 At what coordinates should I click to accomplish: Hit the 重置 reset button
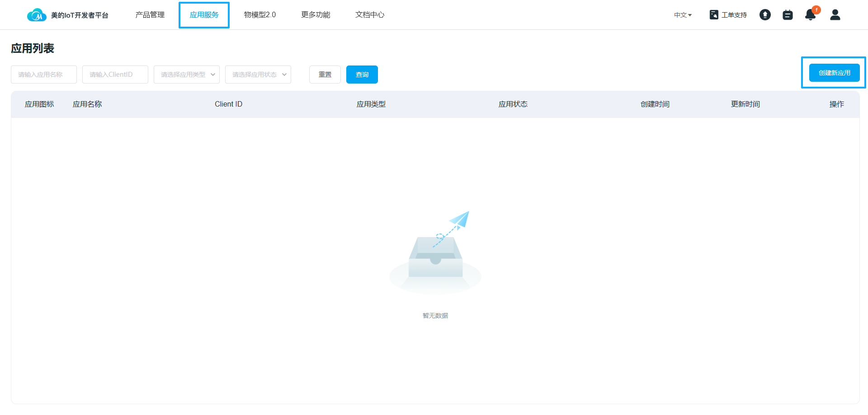click(x=325, y=75)
